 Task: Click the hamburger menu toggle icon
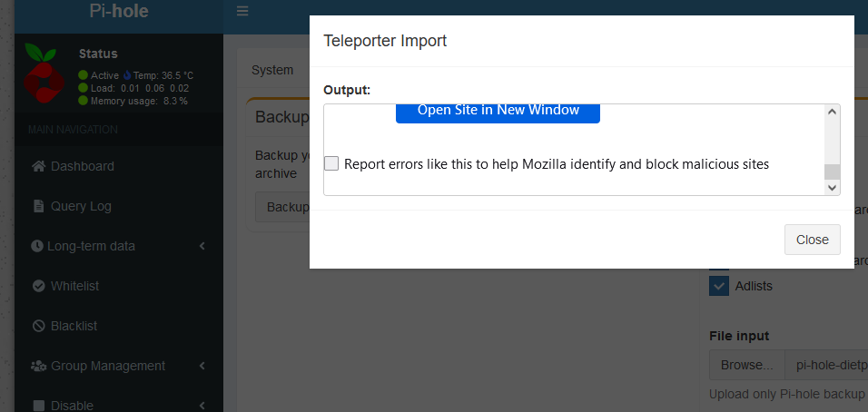(242, 11)
